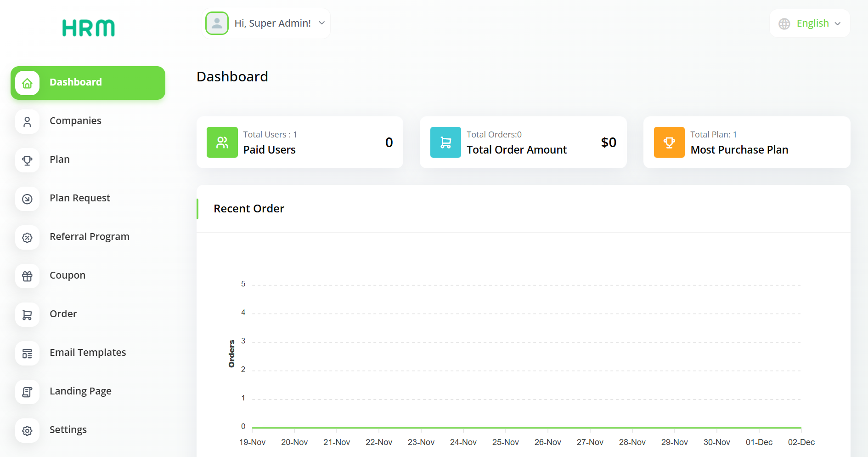
Task: Click the Dashboard home icon in sidebar
Action: coord(27,83)
